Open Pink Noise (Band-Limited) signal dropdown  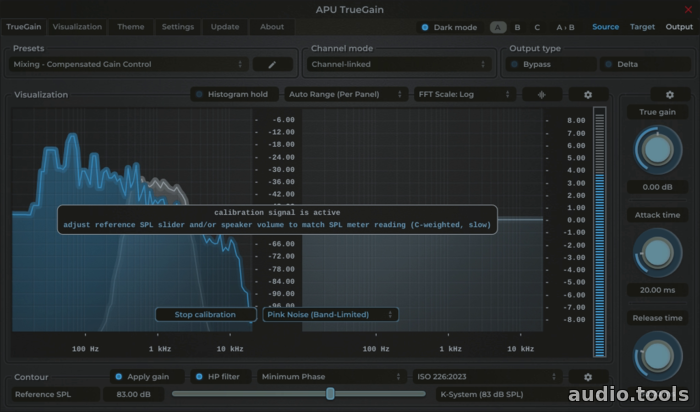tap(330, 315)
